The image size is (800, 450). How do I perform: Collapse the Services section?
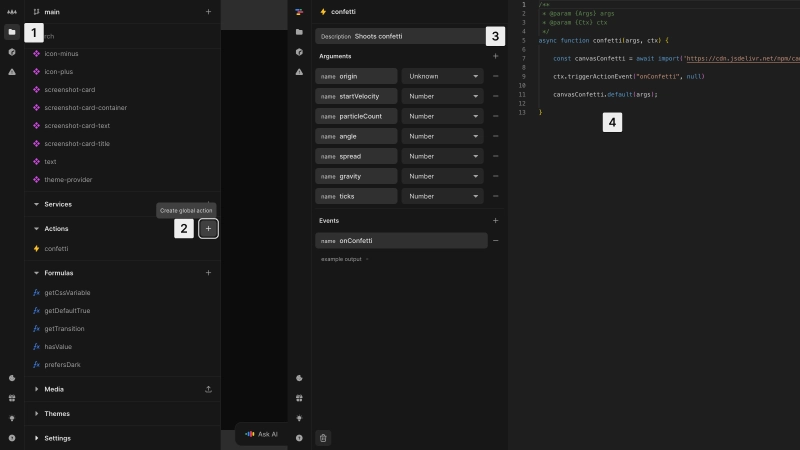pyautogui.click(x=36, y=204)
